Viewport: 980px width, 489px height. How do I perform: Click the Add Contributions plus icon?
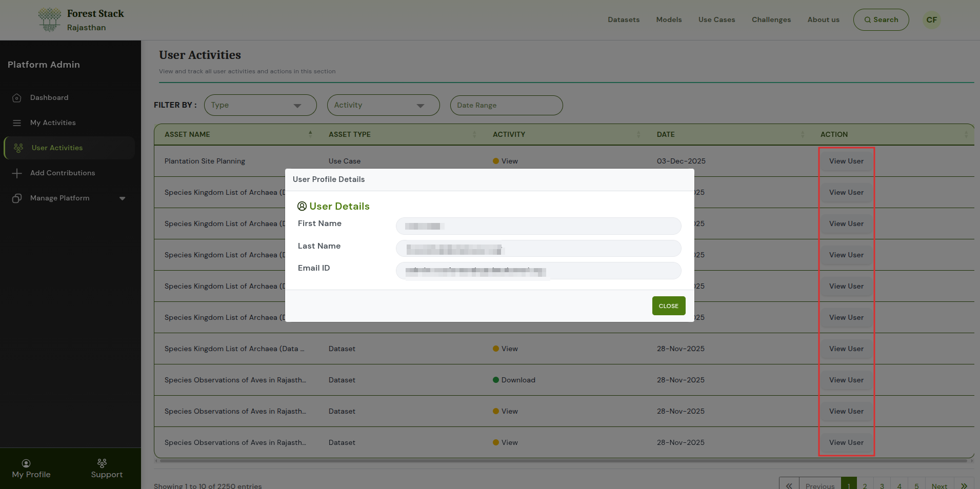click(x=17, y=173)
